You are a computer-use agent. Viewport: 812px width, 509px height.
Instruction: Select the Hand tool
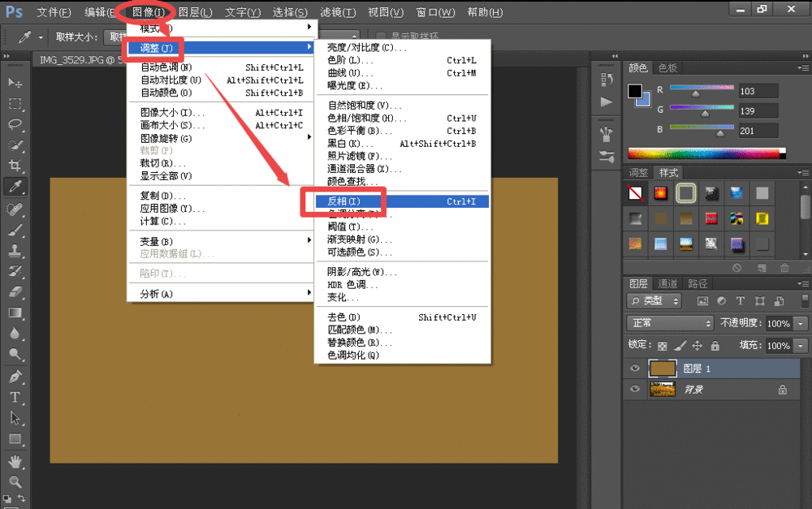15,461
